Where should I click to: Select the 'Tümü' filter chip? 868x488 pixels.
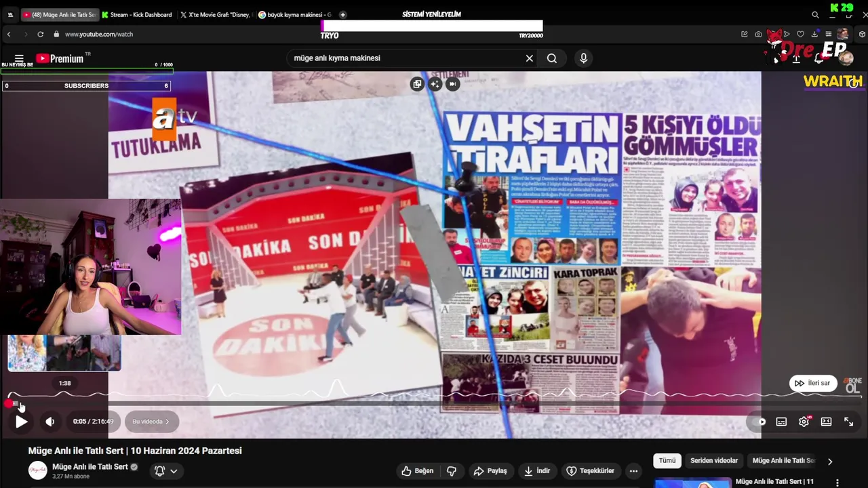[667, 461]
